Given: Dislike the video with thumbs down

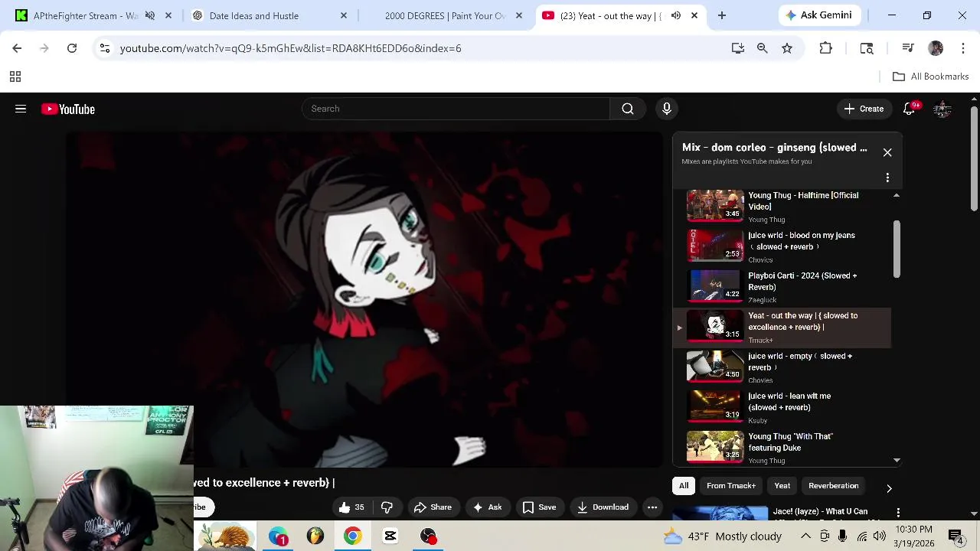Looking at the screenshot, I should coord(387,507).
